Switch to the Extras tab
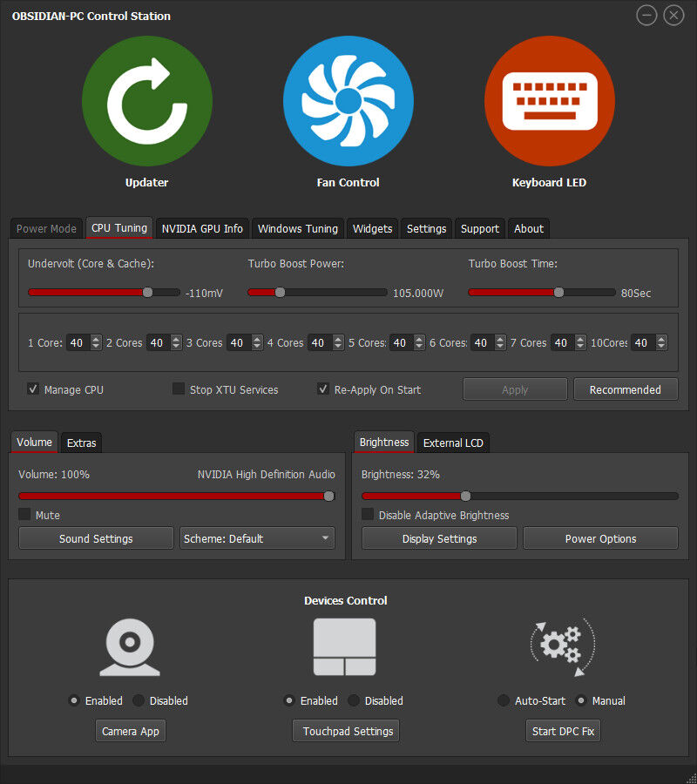The image size is (697, 784). point(82,443)
